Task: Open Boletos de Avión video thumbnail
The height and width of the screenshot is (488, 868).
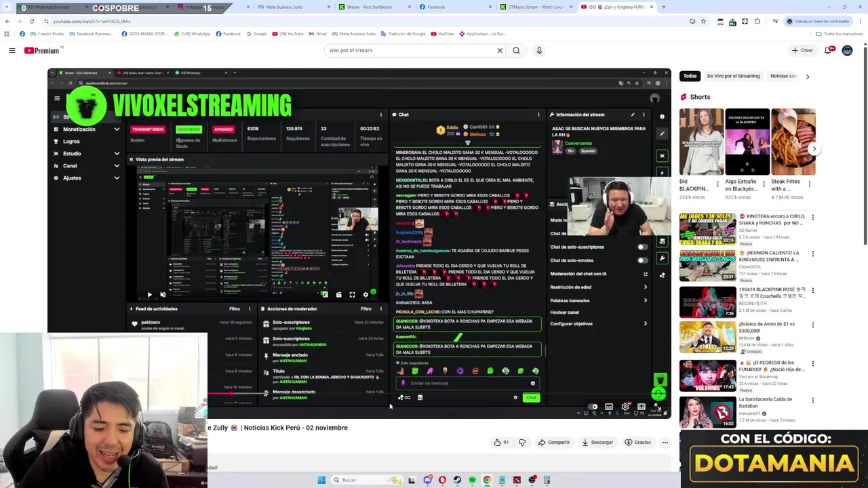Action: (707, 338)
